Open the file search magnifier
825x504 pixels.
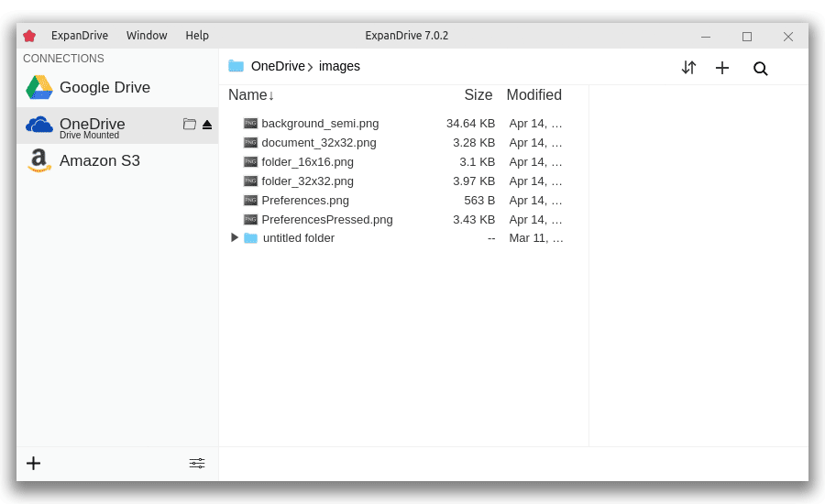[x=760, y=69]
